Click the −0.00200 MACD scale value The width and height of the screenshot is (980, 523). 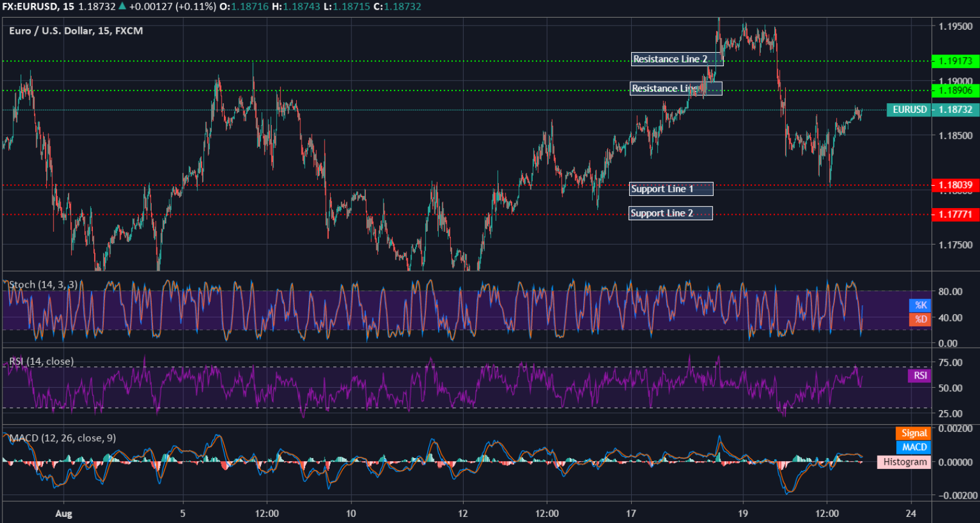pyautogui.click(x=958, y=495)
